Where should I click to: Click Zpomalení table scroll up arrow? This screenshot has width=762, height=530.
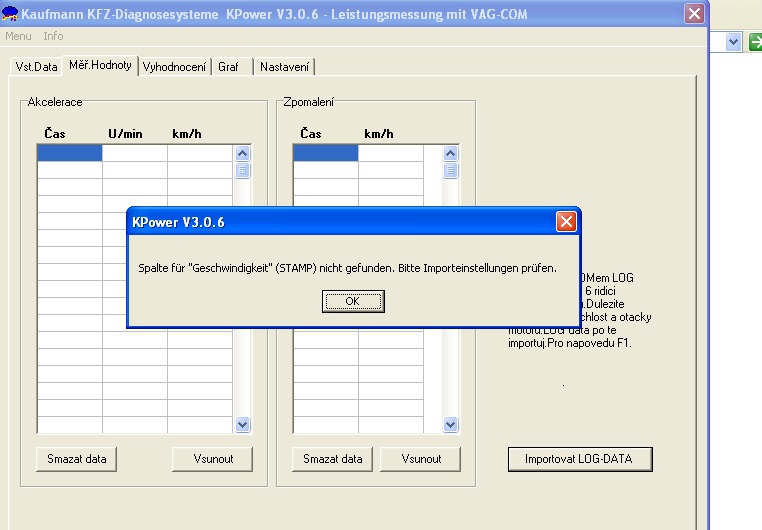(450, 154)
